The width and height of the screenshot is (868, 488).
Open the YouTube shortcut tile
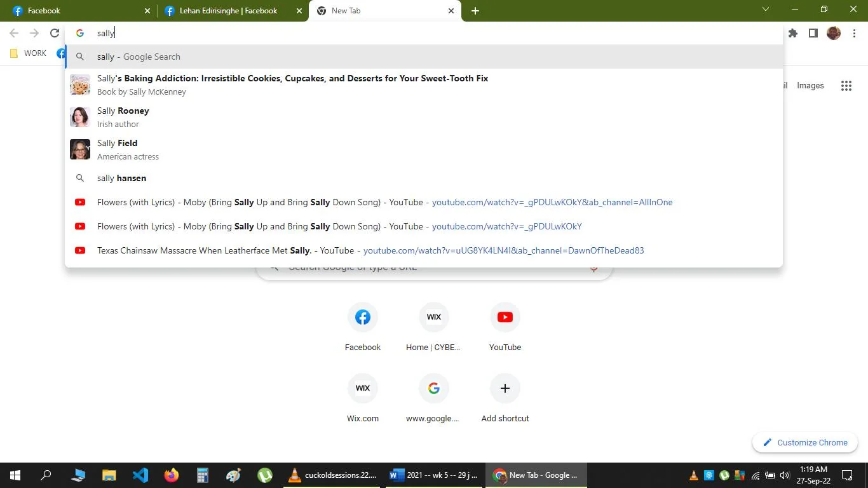(x=505, y=327)
